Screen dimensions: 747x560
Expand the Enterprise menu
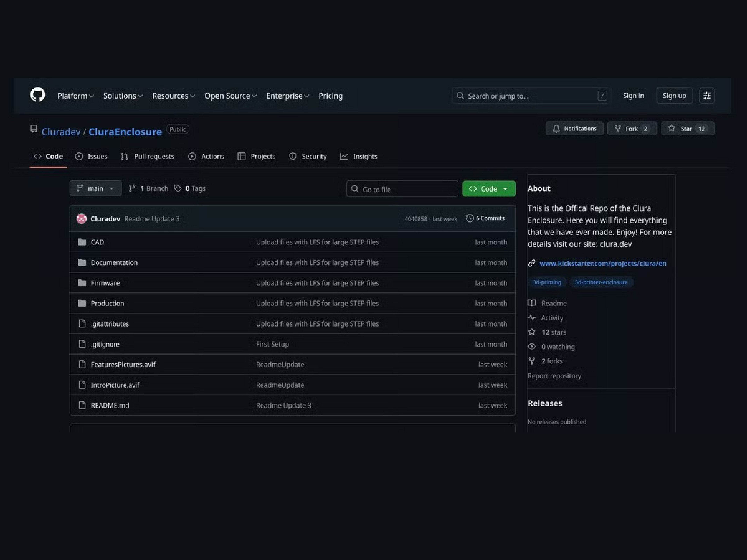[x=287, y=96]
